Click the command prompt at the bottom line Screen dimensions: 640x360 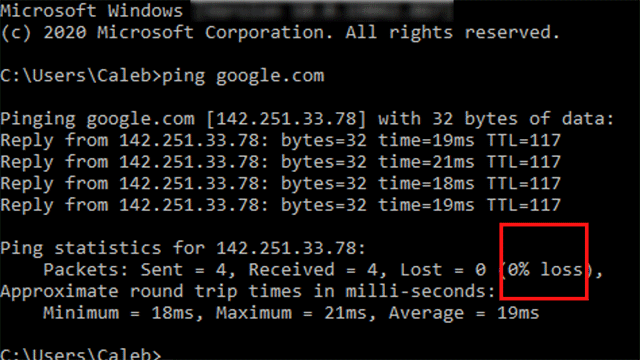tap(81, 354)
